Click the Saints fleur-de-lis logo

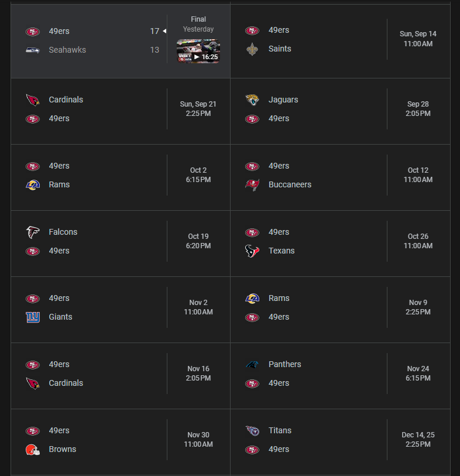click(252, 49)
